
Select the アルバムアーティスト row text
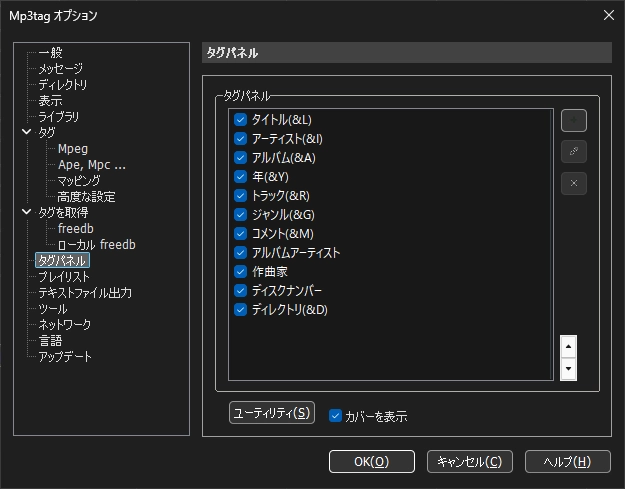coord(296,253)
